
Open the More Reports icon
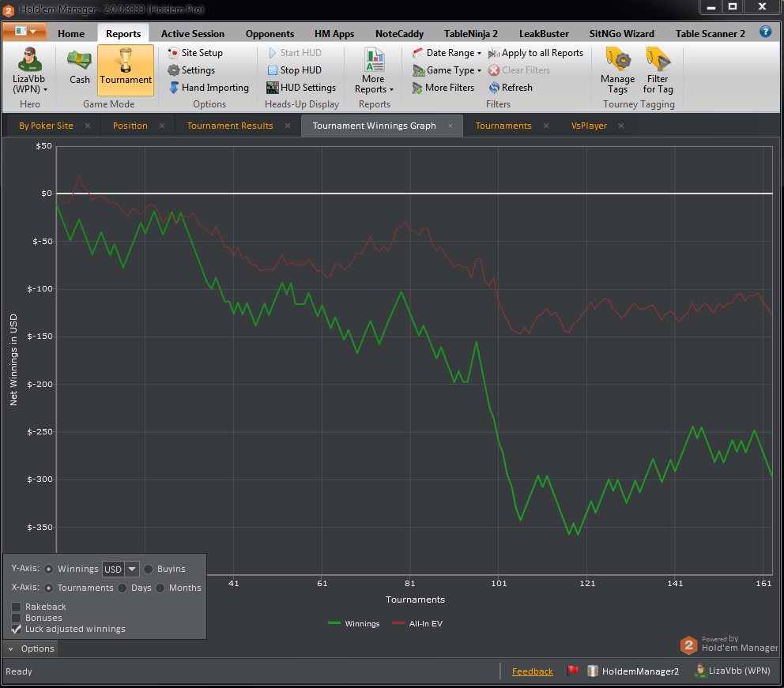tap(374, 60)
